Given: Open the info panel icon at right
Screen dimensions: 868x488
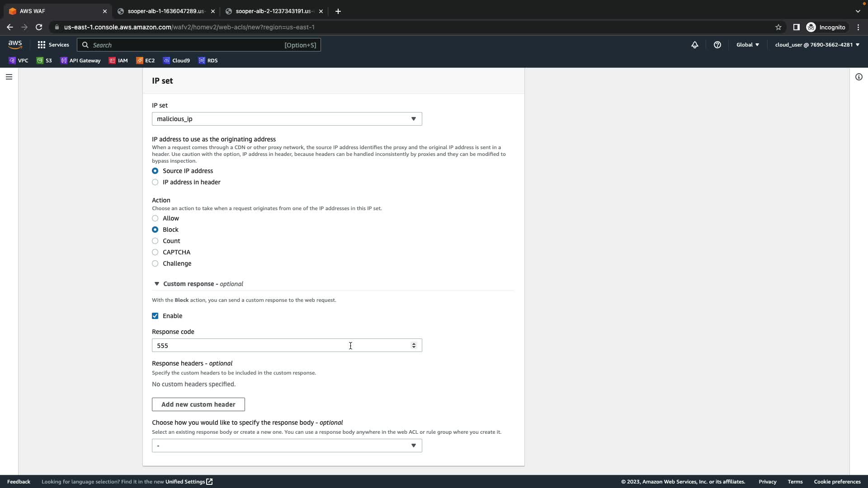Looking at the screenshot, I should [859, 77].
